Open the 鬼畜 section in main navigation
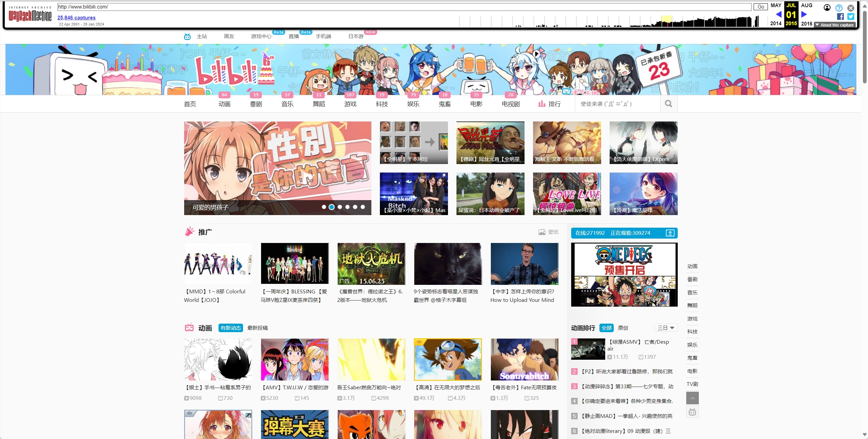The width and height of the screenshot is (868, 439). point(444,104)
